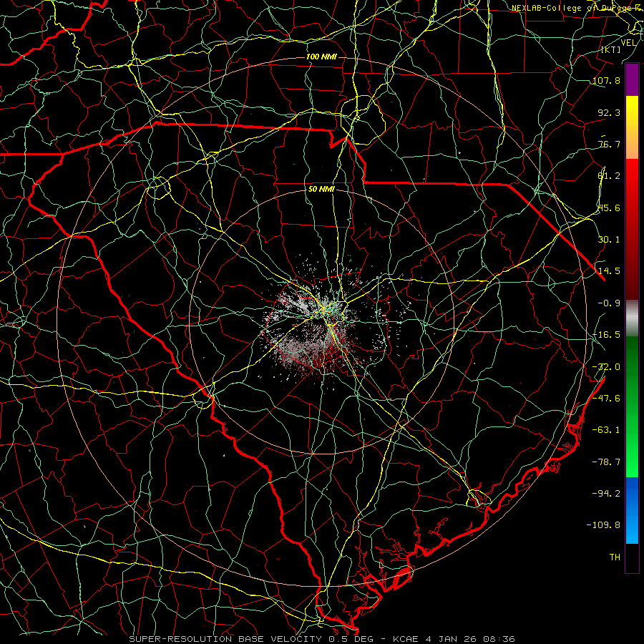644x644 pixels.
Task: Click the 92.3 velocity scale value
Action: tap(609, 112)
